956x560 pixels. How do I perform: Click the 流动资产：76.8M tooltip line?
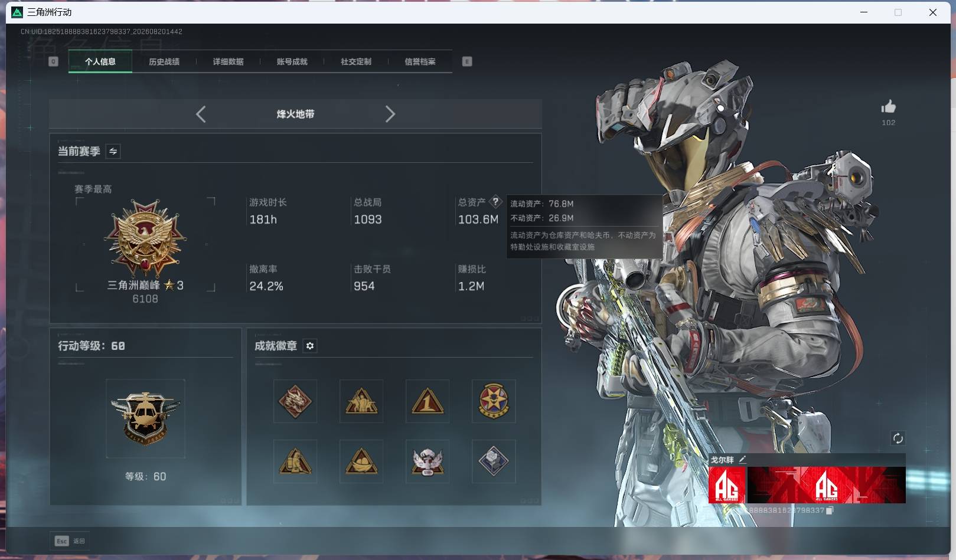click(x=542, y=204)
